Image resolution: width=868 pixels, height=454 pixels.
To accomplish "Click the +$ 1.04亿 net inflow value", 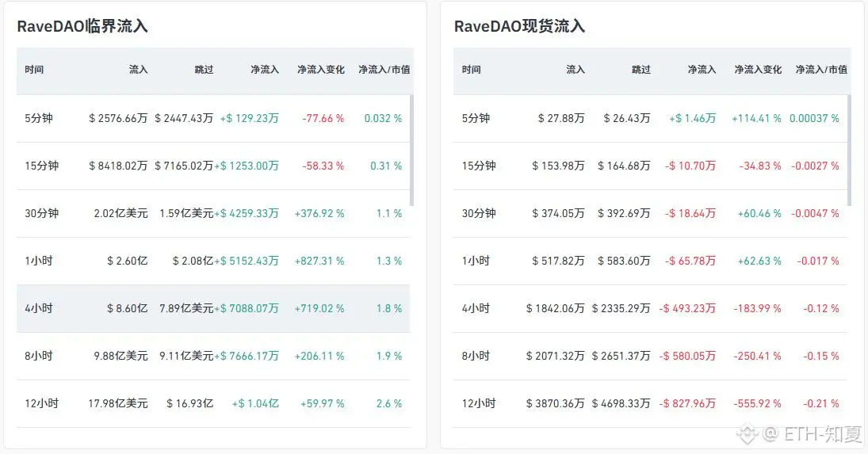I will (x=256, y=403).
